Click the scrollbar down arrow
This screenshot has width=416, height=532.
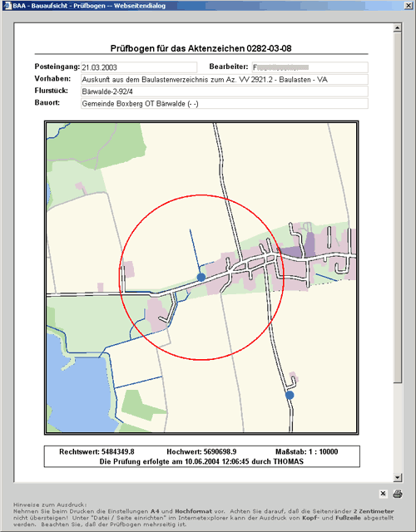point(398,478)
